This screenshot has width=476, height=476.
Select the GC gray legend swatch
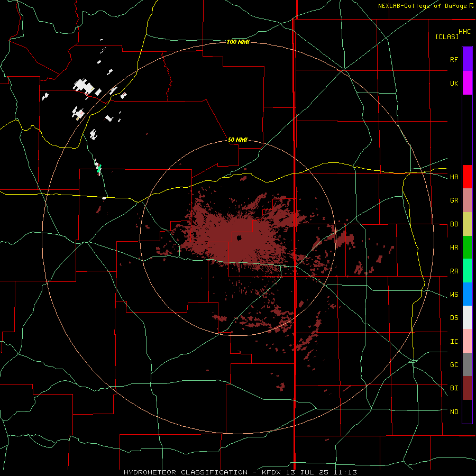click(x=467, y=364)
